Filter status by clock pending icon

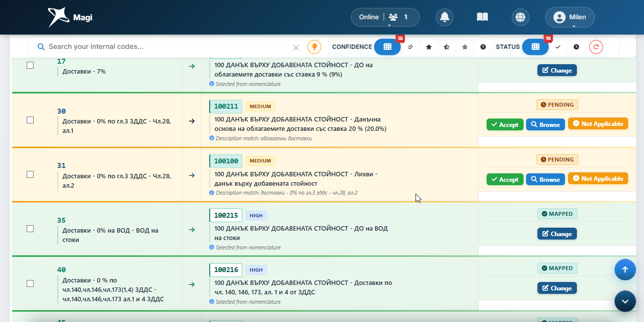pyautogui.click(x=576, y=47)
